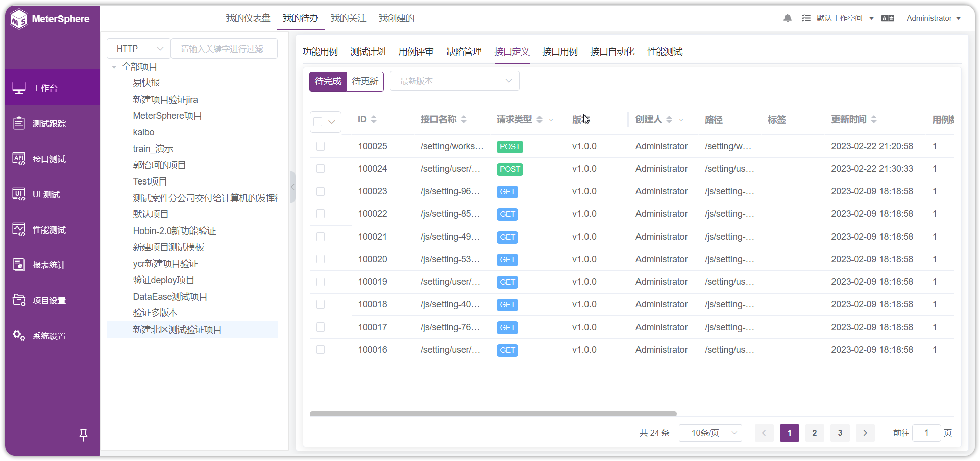Open the 用例评审 tab
980x461 pixels.
point(416,52)
